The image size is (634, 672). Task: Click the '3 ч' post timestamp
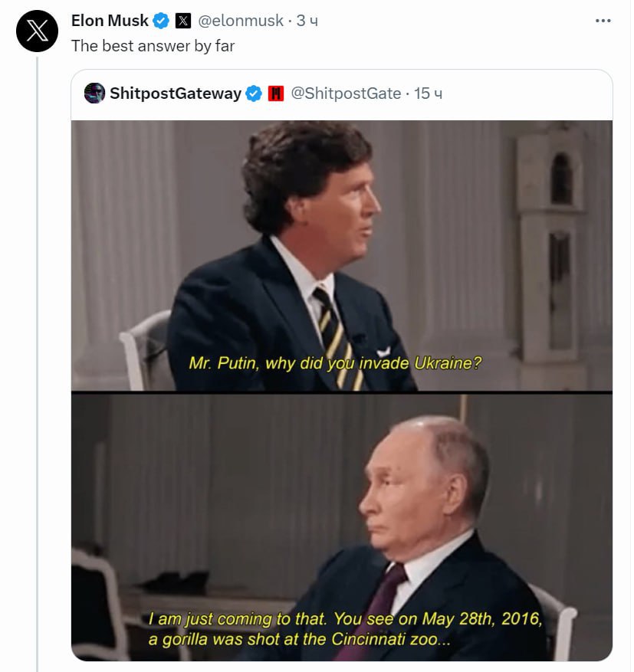pos(307,21)
